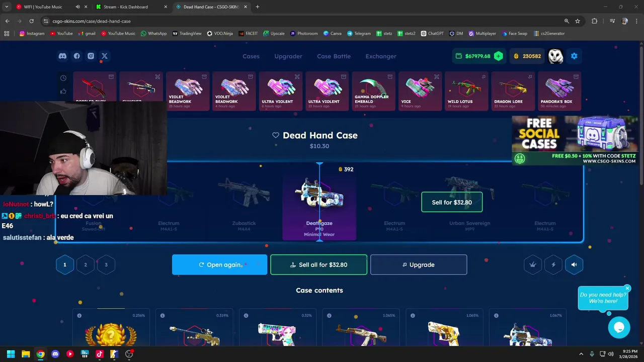Mute the YouTube Music tab audio
Screen dimensions: 644x362
[77, 7]
